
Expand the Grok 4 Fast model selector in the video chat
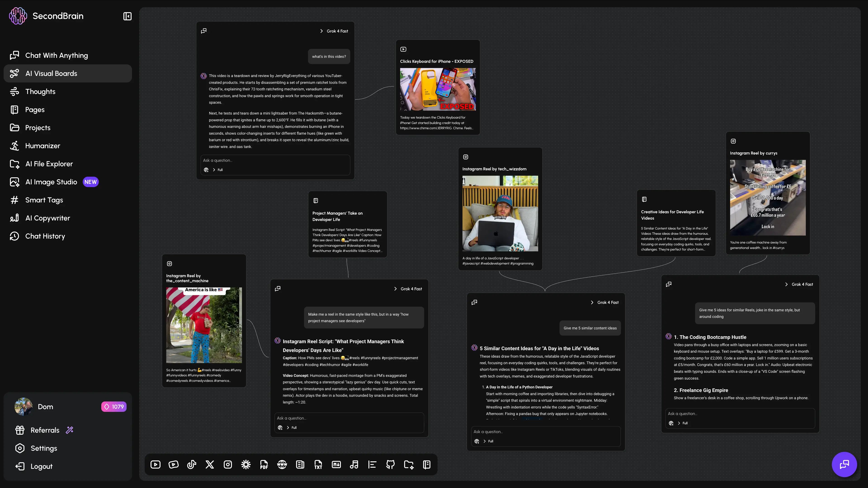pyautogui.click(x=334, y=31)
